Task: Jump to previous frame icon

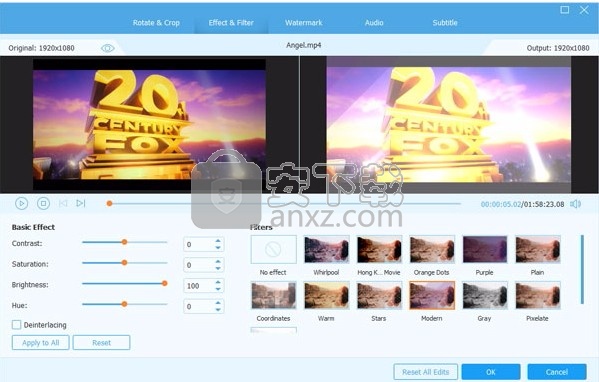Action: click(63, 203)
